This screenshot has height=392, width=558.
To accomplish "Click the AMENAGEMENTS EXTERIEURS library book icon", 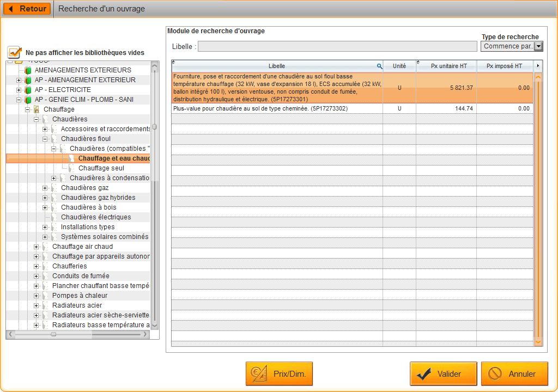I will click(28, 70).
